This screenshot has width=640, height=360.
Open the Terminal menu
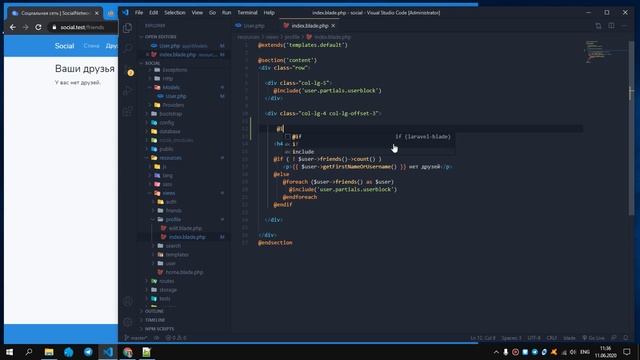[247, 13]
